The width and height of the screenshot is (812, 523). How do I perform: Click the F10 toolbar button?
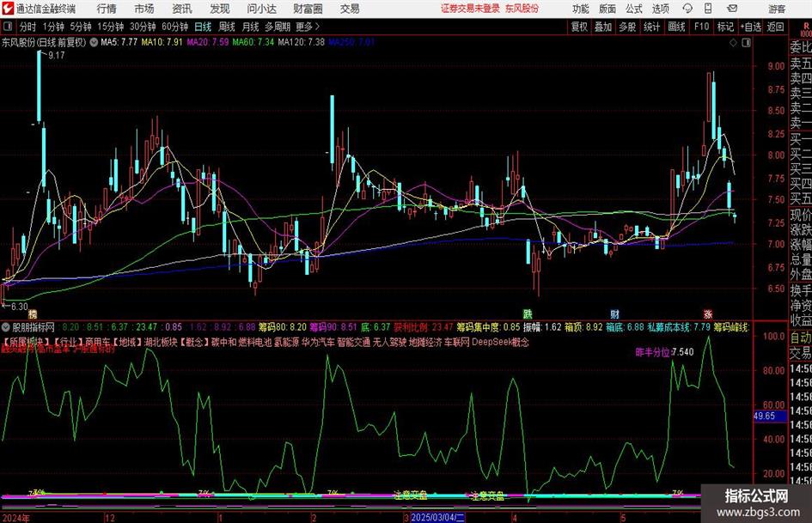tap(701, 27)
